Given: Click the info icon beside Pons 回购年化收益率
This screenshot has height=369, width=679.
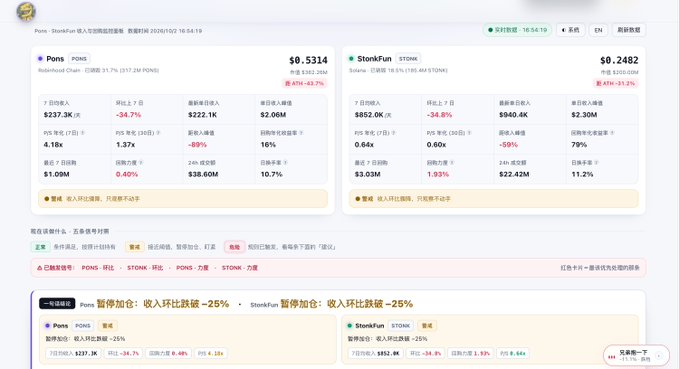Looking at the screenshot, I should (x=301, y=133).
